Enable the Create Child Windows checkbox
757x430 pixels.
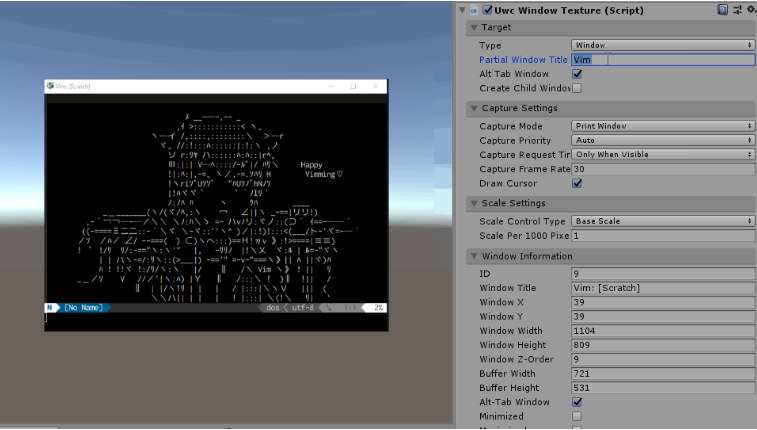coord(577,88)
